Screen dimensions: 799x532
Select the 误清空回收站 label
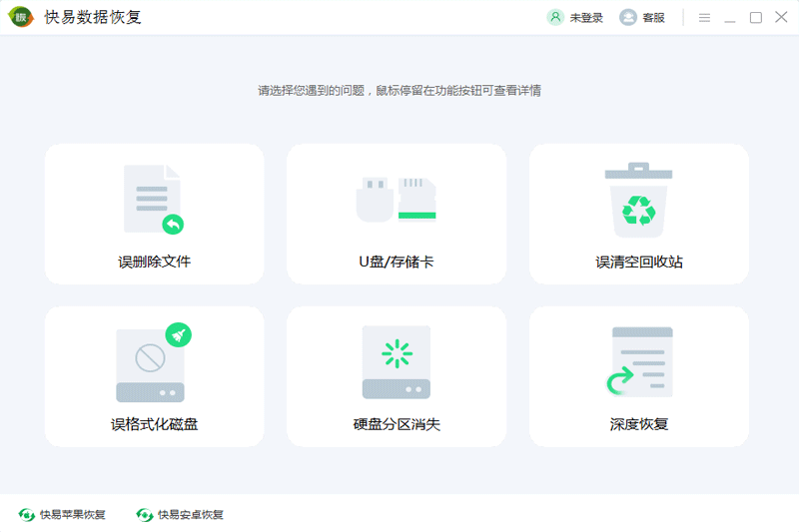(639, 262)
